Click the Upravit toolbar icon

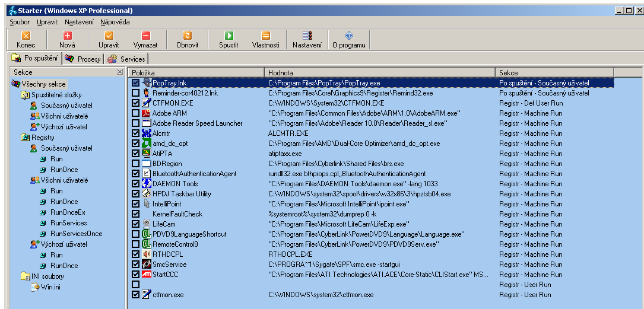pos(109,36)
